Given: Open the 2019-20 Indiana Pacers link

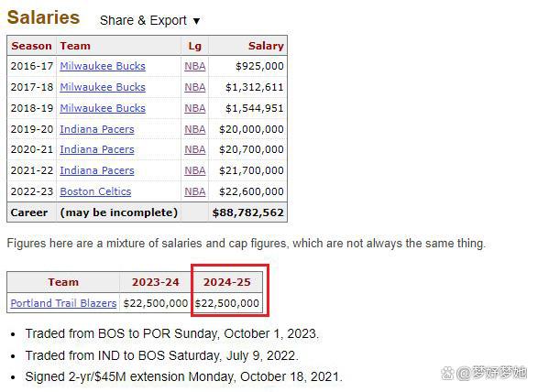Looking at the screenshot, I should 97,129.
